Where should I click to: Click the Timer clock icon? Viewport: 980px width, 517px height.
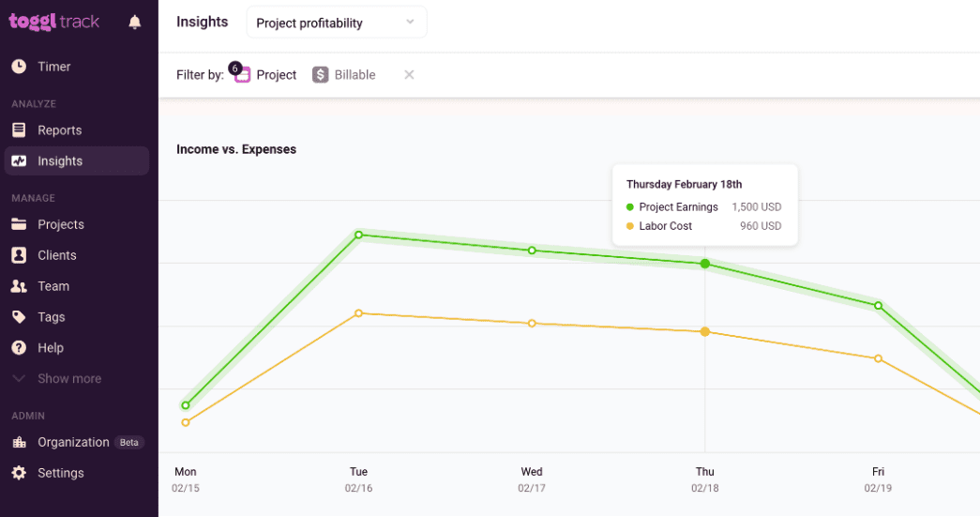[19, 67]
